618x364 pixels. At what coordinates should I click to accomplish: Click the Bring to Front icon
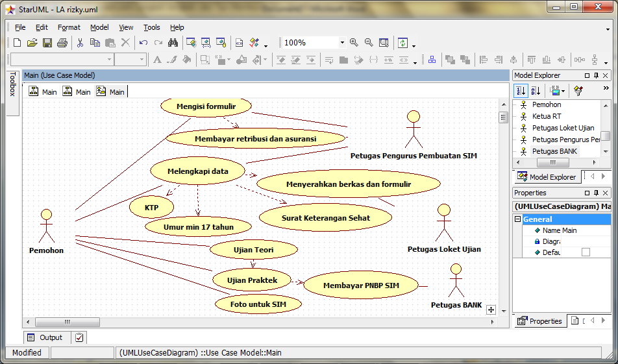click(450, 60)
